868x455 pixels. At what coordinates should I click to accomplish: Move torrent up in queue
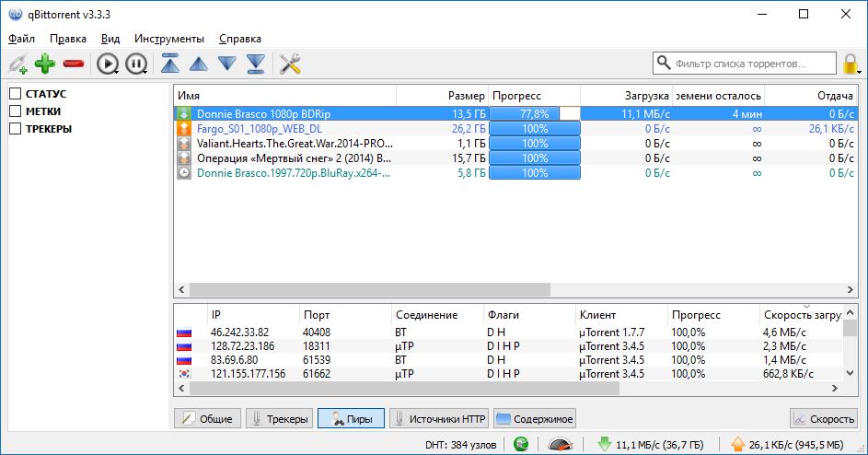pyautogui.click(x=198, y=64)
